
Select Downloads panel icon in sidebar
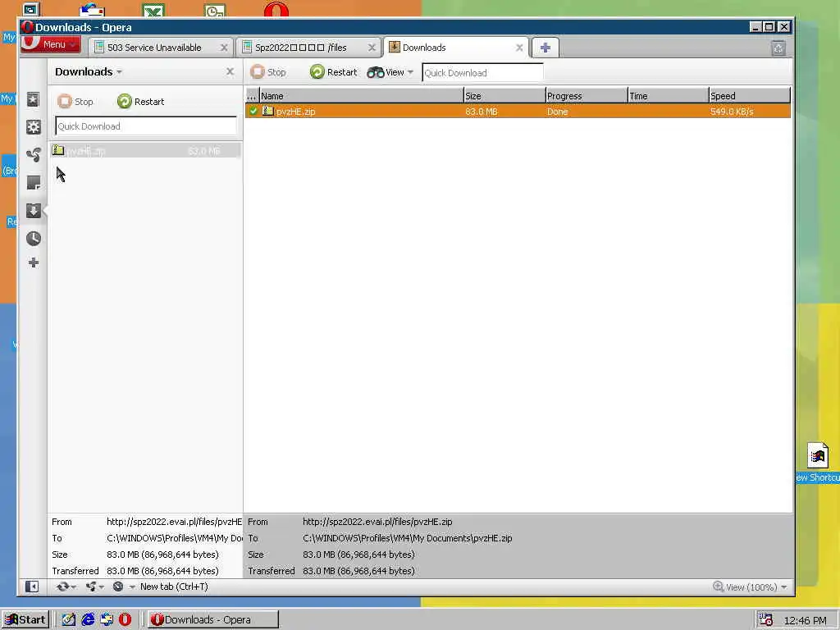[33, 211]
